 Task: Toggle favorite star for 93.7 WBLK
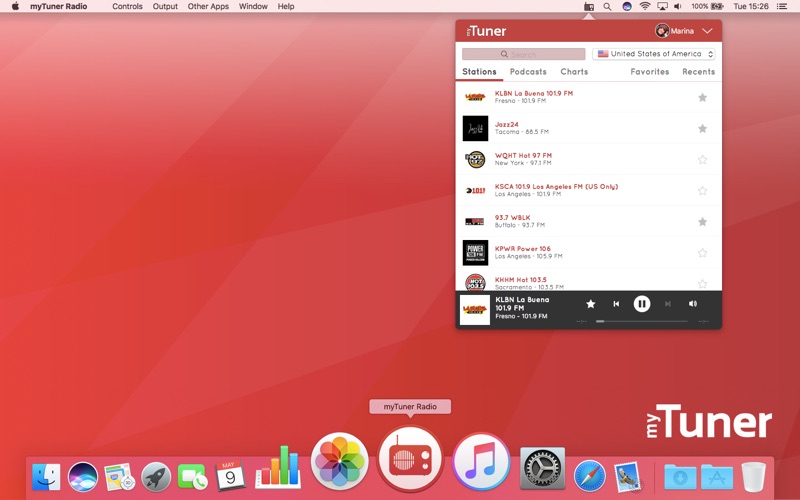(x=703, y=222)
